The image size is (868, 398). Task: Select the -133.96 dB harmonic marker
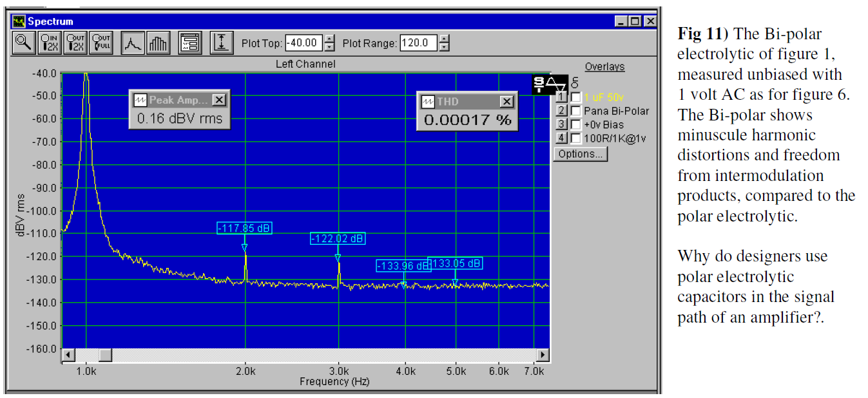point(403,266)
